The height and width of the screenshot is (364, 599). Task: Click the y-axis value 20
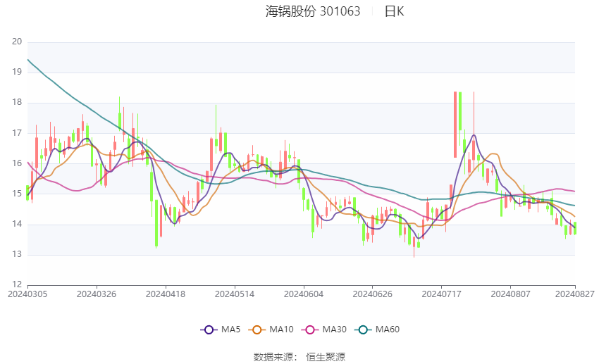pyautogui.click(x=17, y=42)
